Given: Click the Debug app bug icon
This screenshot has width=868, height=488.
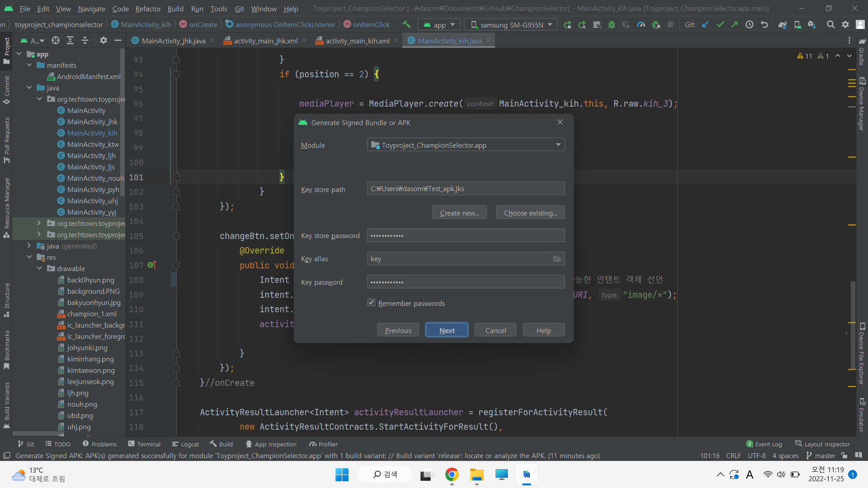Looking at the screenshot, I should click(612, 24).
